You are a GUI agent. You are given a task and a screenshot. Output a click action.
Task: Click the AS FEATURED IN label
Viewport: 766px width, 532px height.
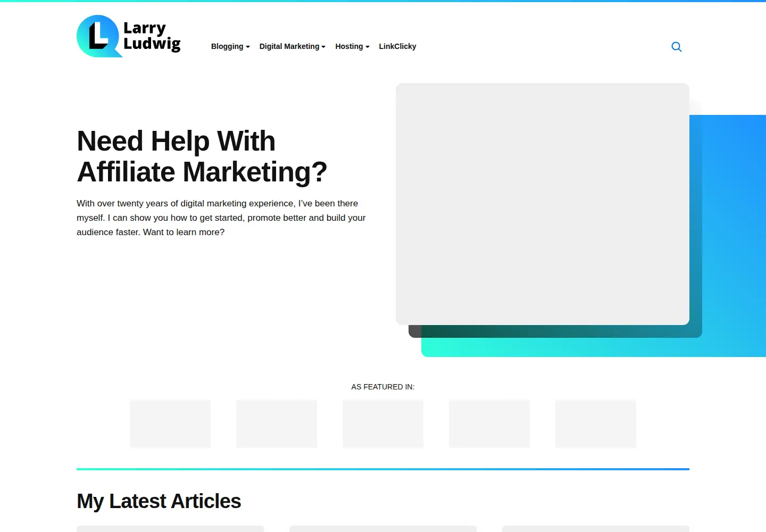pos(383,387)
